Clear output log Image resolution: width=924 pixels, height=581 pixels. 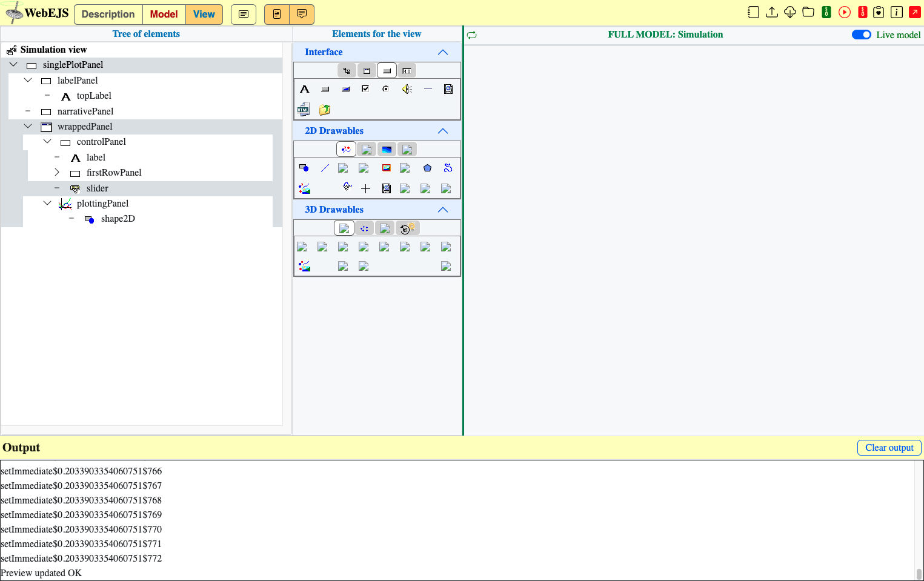point(889,448)
